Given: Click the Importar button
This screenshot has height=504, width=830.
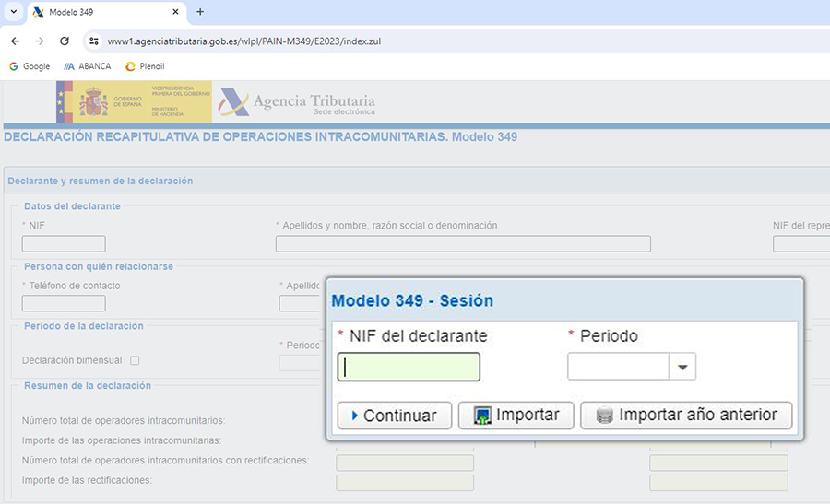Looking at the screenshot, I should [x=516, y=416].
